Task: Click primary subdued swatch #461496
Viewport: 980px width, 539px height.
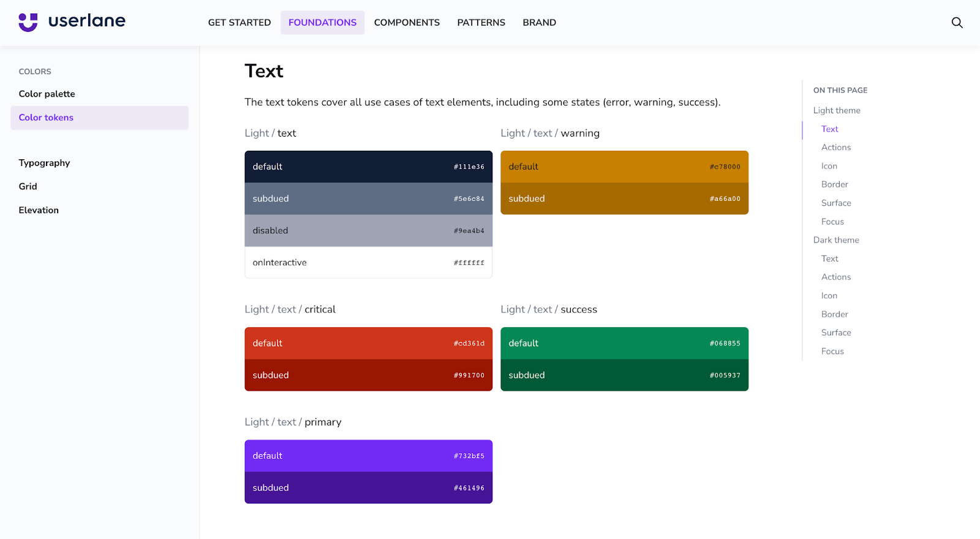Action: pos(368,488)
